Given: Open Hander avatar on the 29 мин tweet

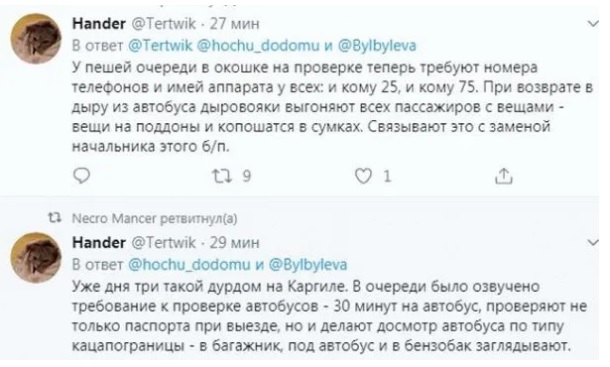Looking at the screenshot, I should (x=36, y=258).
